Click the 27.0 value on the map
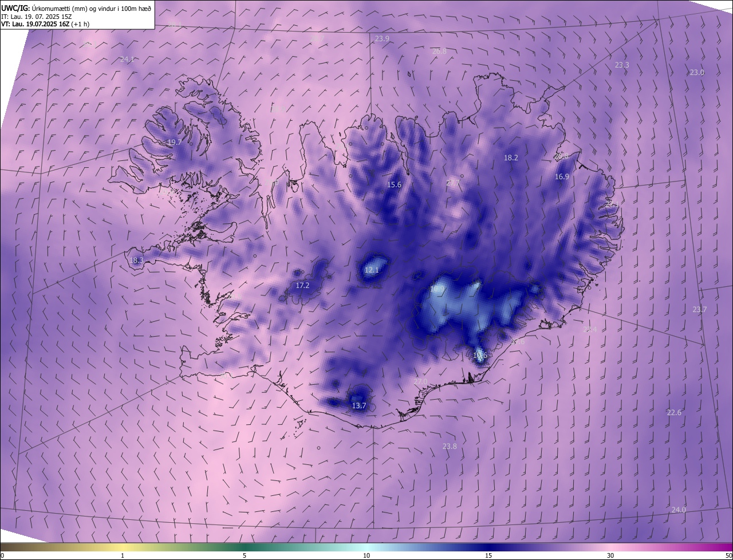Image resolution: width=733 pixels, height=560 pixels. 420,382
